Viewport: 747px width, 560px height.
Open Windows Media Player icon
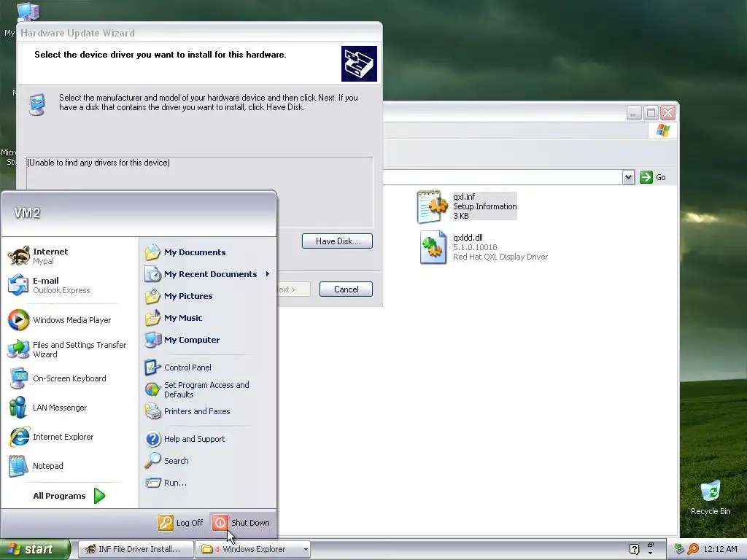(x=18, y=320)
